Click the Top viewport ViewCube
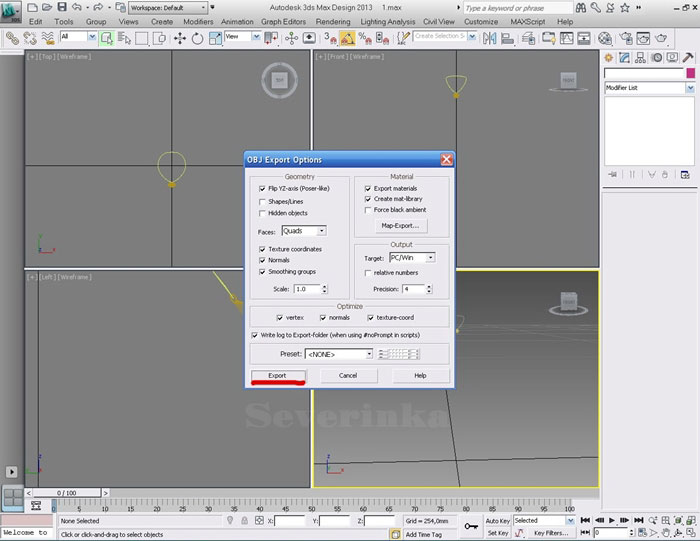This screenshot has width=700, height=541. [279, 80]
